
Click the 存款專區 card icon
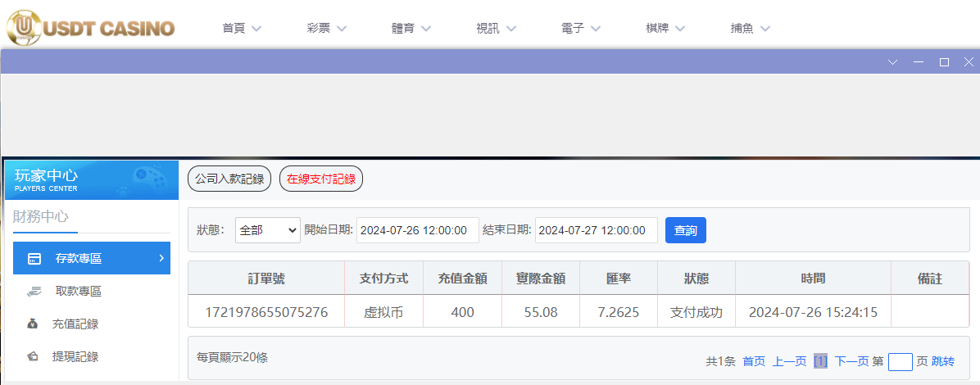[34, 259]
